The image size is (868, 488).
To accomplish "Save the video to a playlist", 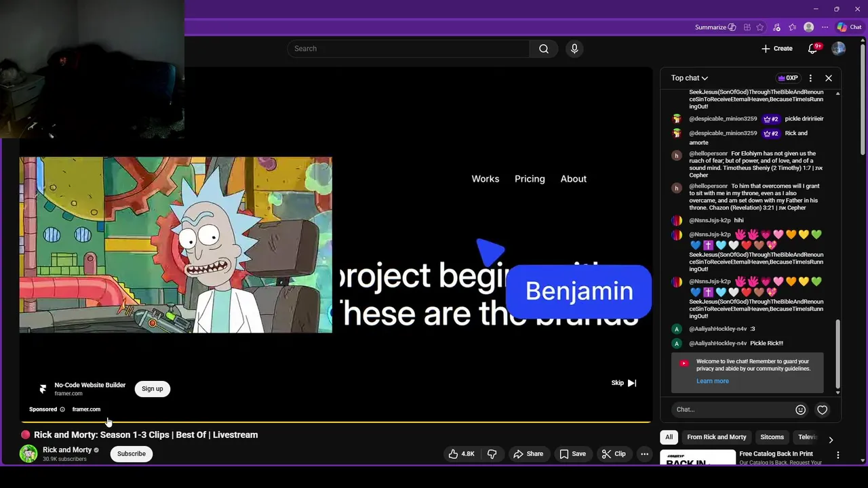I will pos(572,454).
